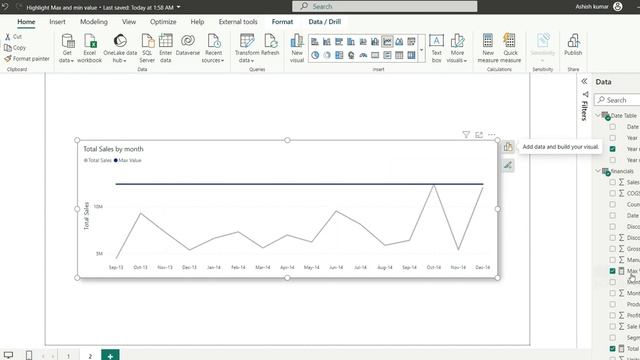Screen dimensions: 640x360
Task: Insert a map visual
Action: click(x=351, y=55)
